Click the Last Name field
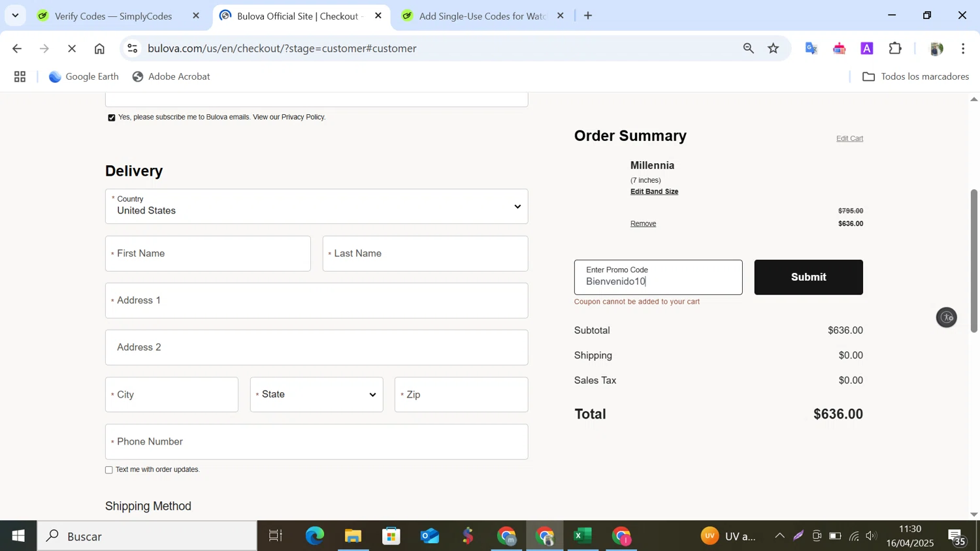 [x=425, y=253]
